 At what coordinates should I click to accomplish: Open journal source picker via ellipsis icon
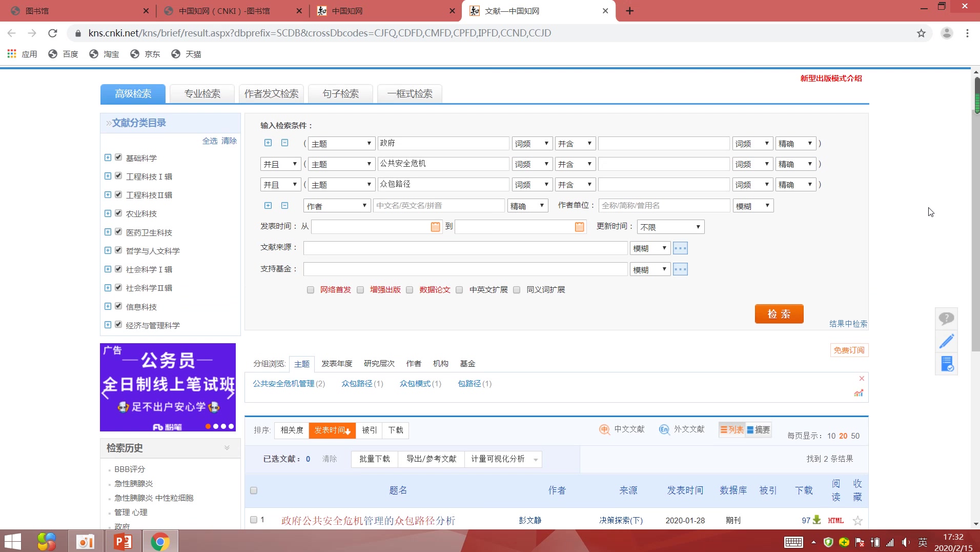click(x=680, y=248)
